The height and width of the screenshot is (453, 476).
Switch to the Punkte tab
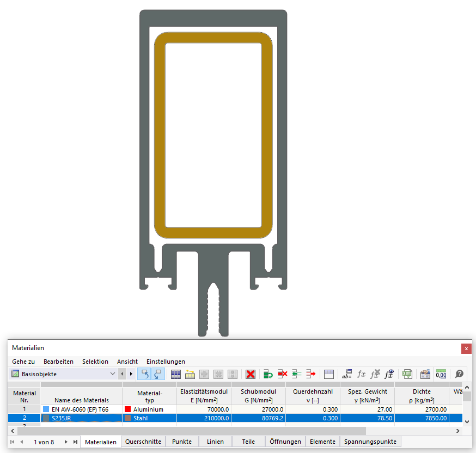(x=182, y=442)
